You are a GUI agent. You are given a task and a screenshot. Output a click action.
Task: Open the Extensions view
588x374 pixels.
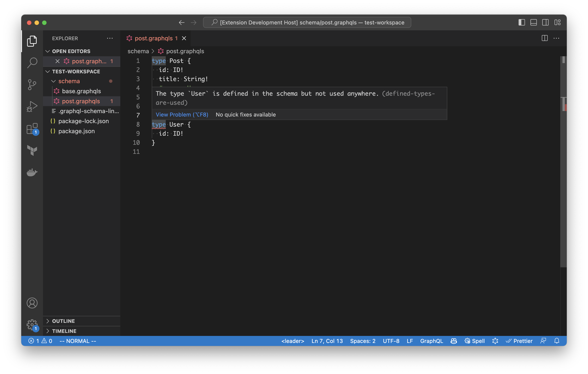[x=32, y=128]
